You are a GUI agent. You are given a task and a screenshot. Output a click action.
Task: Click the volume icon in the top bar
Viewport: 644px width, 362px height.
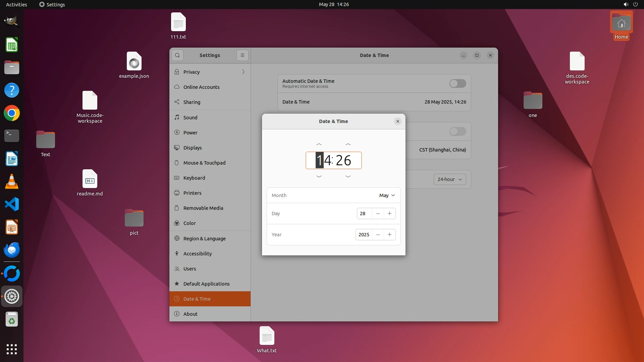pos(626,4)
